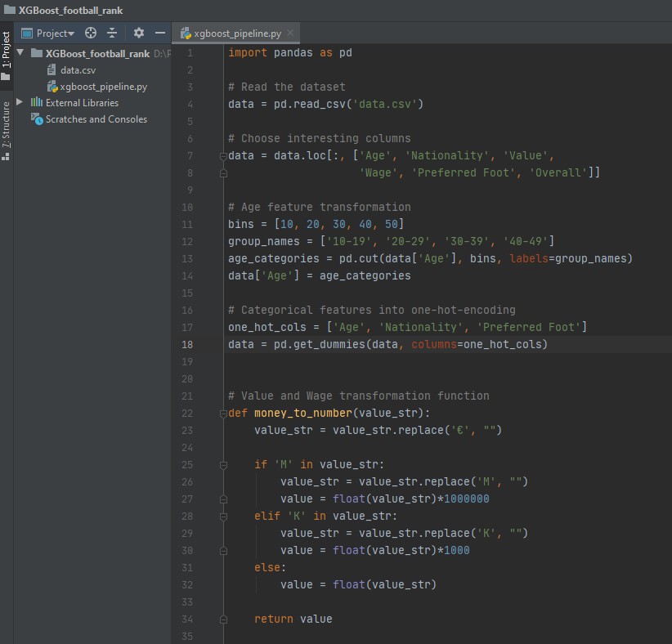Viewport: 672px width, 644px height.
Task: Open Project panel settings gear
Action: click(x=138, y=33)
